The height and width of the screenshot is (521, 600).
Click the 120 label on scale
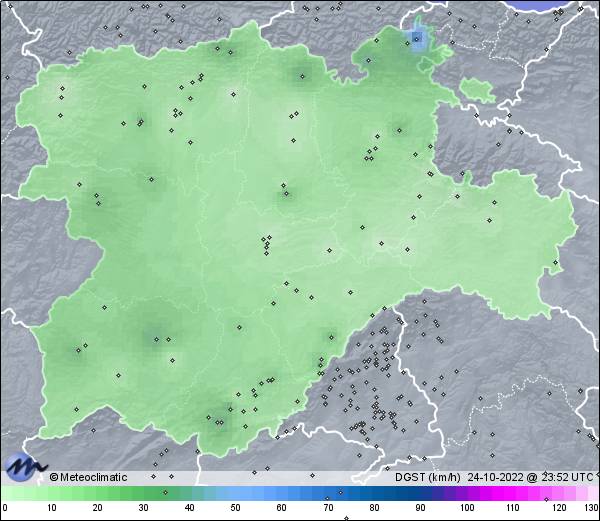pos(559,508)
